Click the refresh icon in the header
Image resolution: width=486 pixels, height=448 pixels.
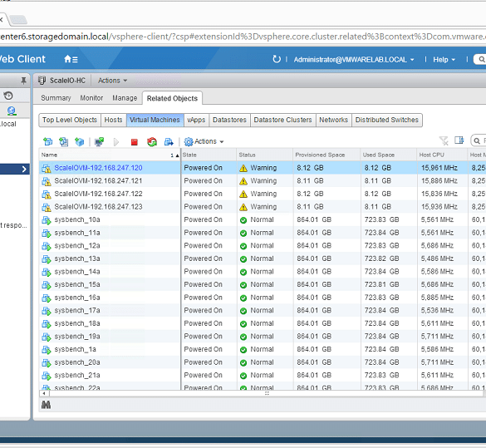tap(277, 59)
